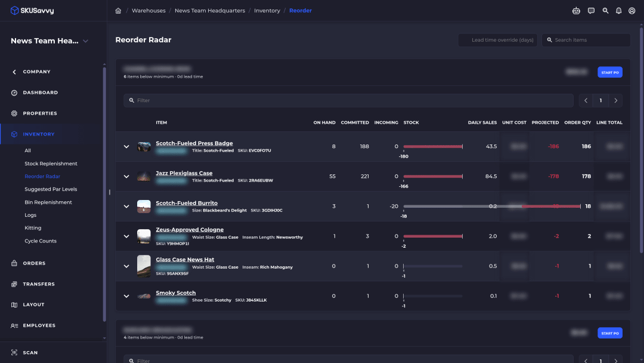Viewport: 644px width, 363px height.
Task: Select All under Inventory
Action: (x=27, y=150)
